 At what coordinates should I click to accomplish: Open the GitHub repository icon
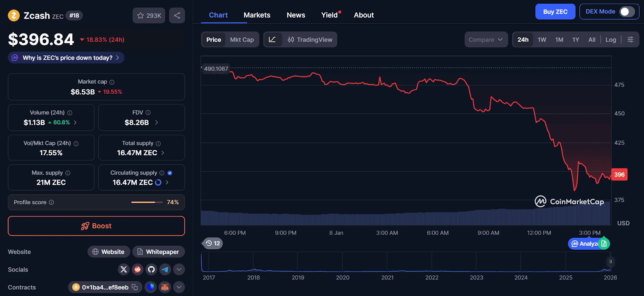pyautogui.click(x=151, y=269)
